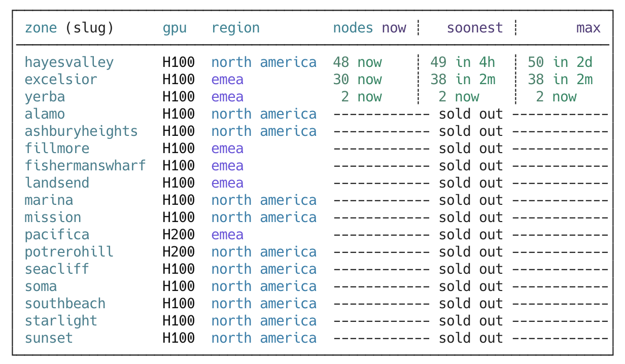This screenshot has width=625, height=364.
Task: Click the 'zone' column header
Action: click(x=41, y=28)
